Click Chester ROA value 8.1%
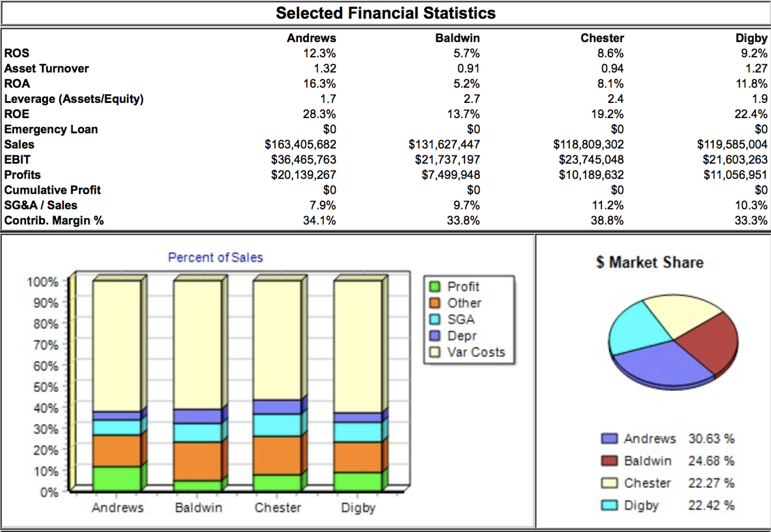The width and height of the screenshot is (771, 532). [x=610, y=84]
